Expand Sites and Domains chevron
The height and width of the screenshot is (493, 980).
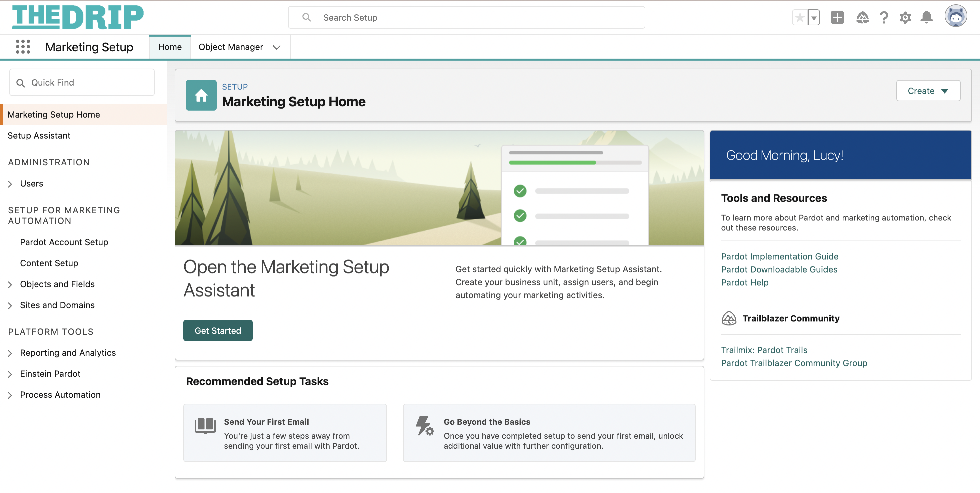tap(10, 305)
